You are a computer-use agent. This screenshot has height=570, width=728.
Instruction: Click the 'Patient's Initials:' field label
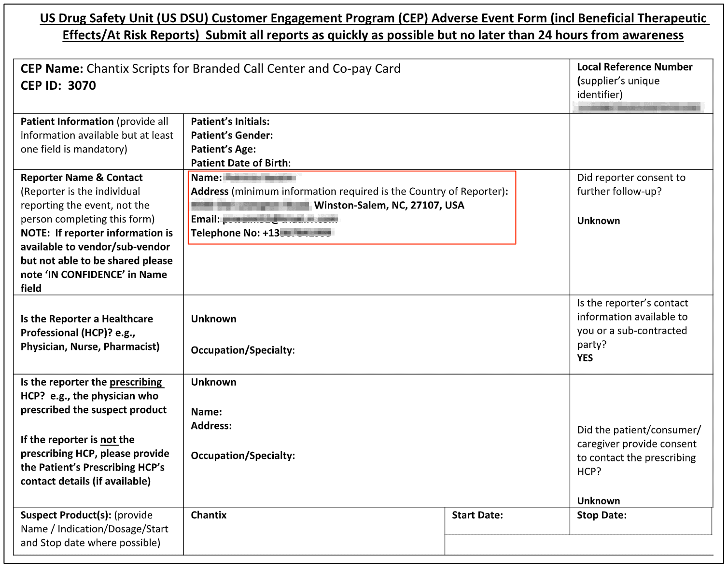point(230,121)
